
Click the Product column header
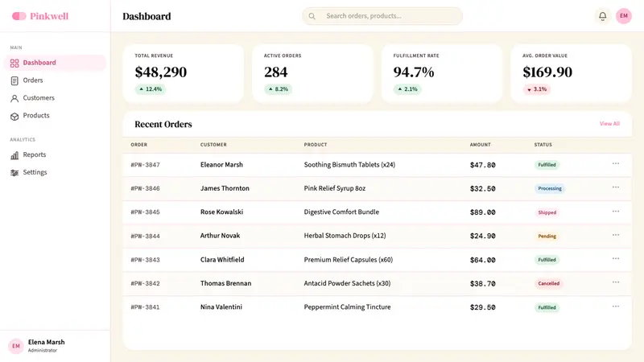click(316, 145)
